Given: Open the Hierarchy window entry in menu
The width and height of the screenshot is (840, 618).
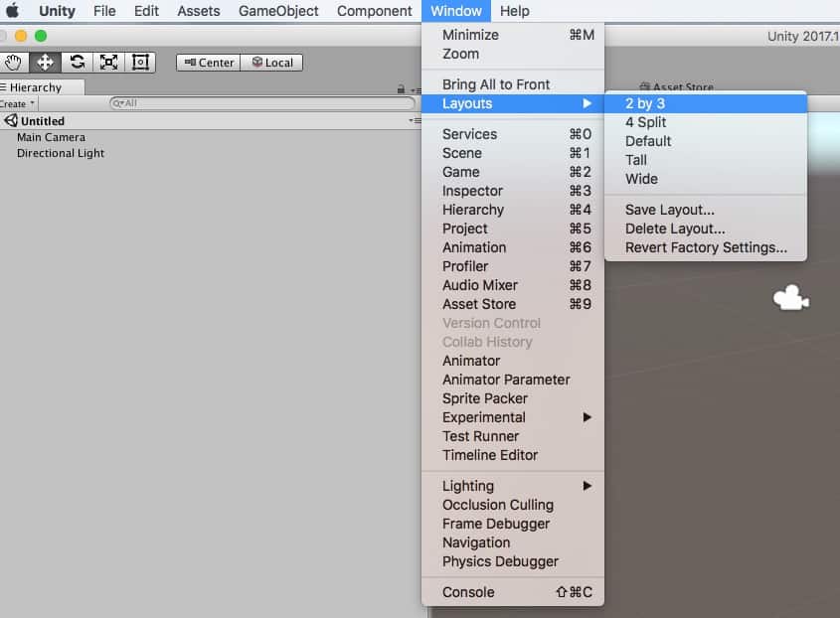Looking at the screenshot, I should pyautogui.click(x=513, y=210).
